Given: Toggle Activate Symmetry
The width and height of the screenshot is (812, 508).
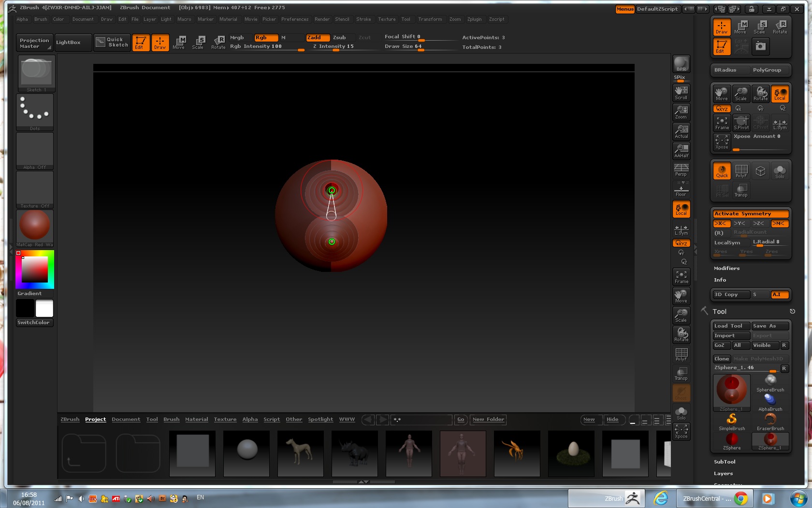Looking at the screenshot, I should pos(751,214).
